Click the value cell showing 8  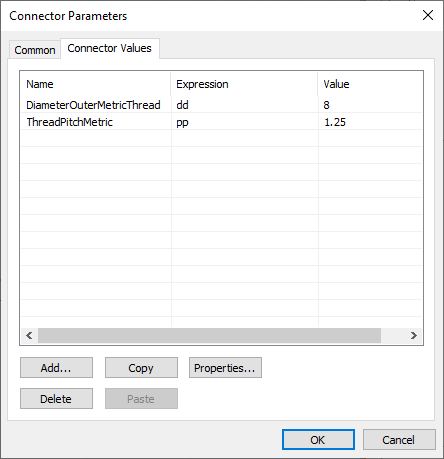pos(370,105)
